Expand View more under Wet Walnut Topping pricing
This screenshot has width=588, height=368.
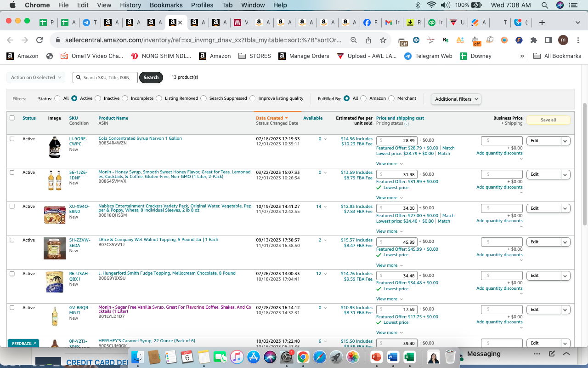[389, 265]
